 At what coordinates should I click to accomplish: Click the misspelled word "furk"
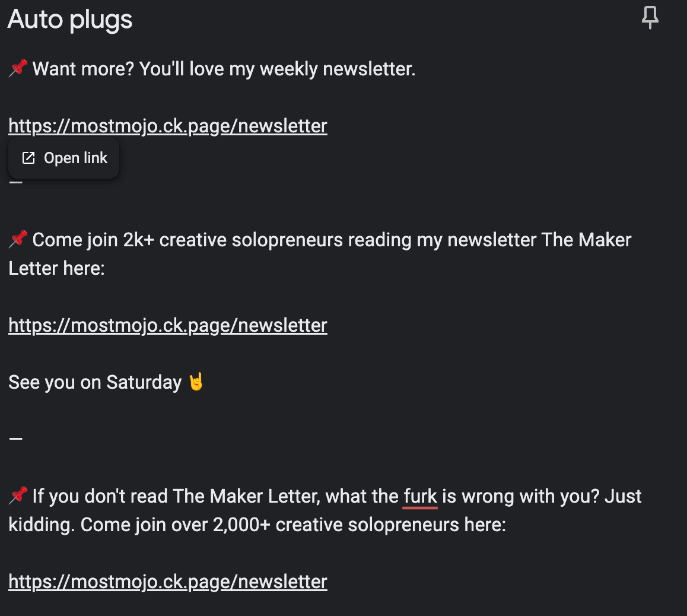(420, 497)
